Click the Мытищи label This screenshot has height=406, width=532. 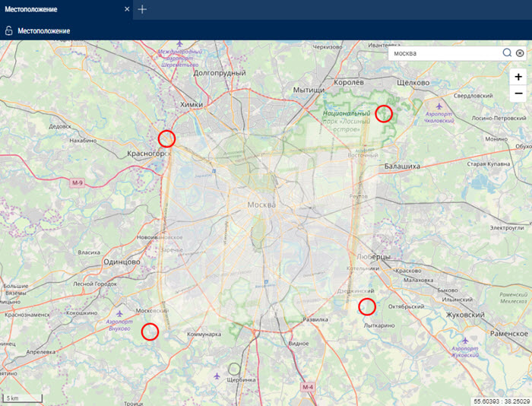coord(309,90)
